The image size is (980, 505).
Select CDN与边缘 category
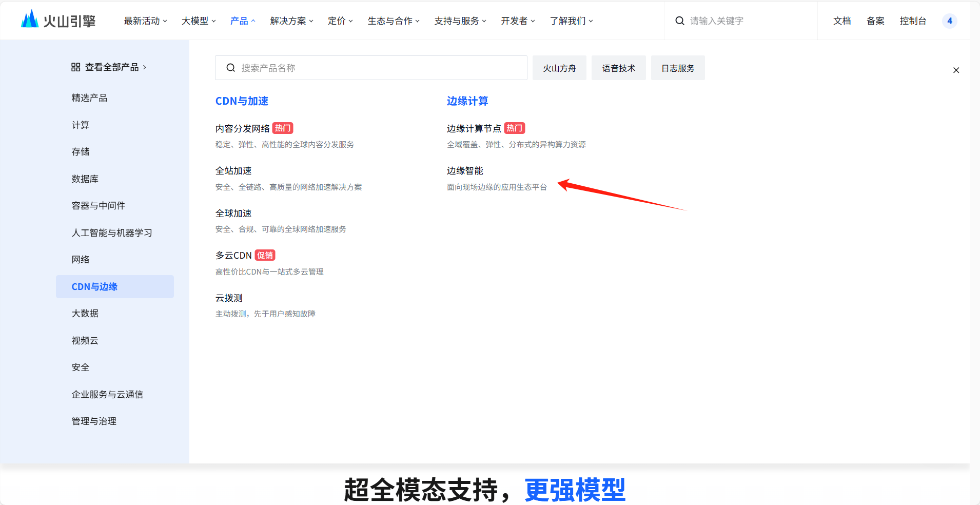115,286
